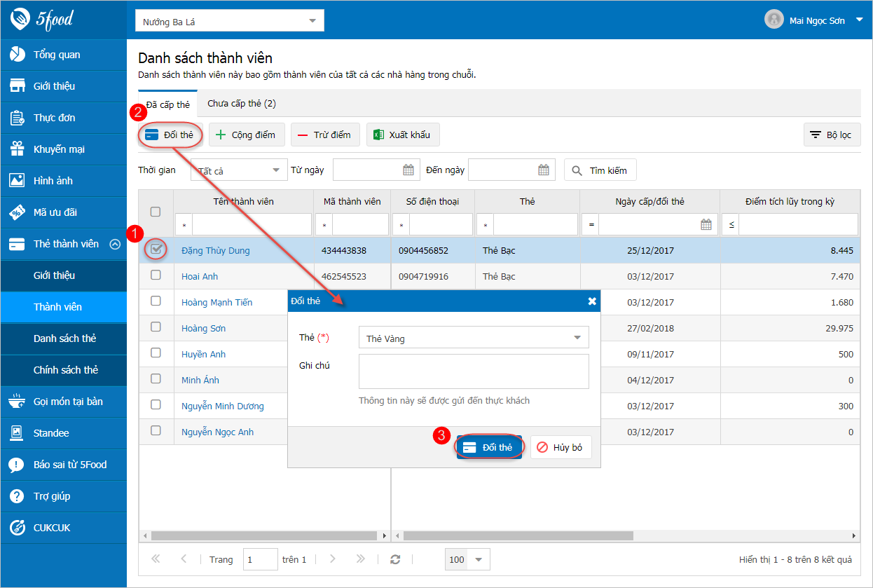Click the Ghi chú note text area

tap(474, 371)
